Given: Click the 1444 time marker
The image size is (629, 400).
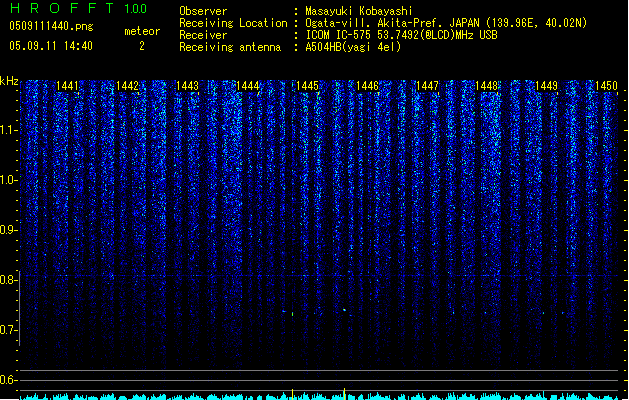Looking at the screenshot, I should coord(248,86).
